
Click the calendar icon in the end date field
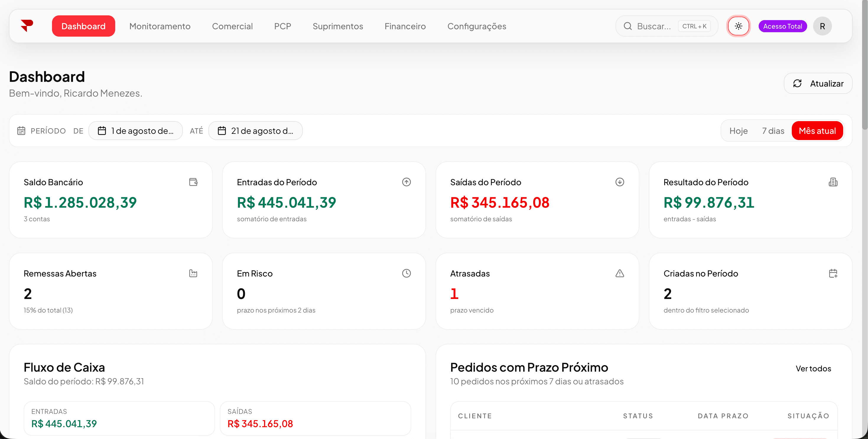[222, 131]
